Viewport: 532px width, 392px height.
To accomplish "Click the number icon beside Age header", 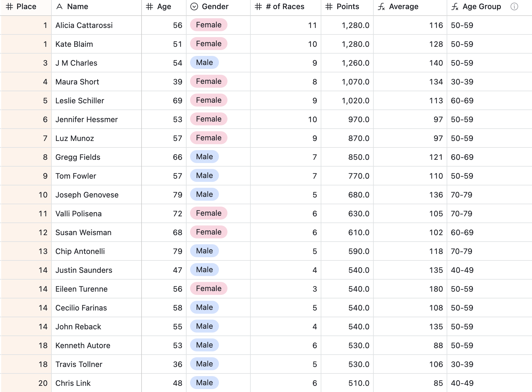I will coord(149,6).
